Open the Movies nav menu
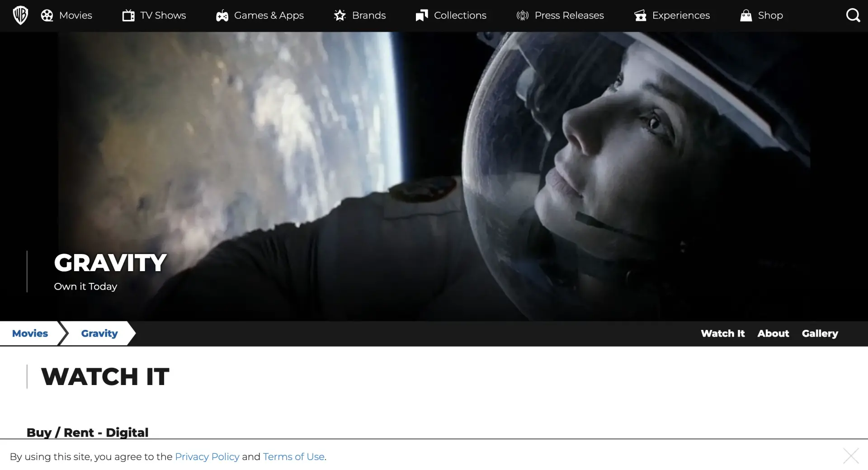868x470 pixels. tap(75, 15)
